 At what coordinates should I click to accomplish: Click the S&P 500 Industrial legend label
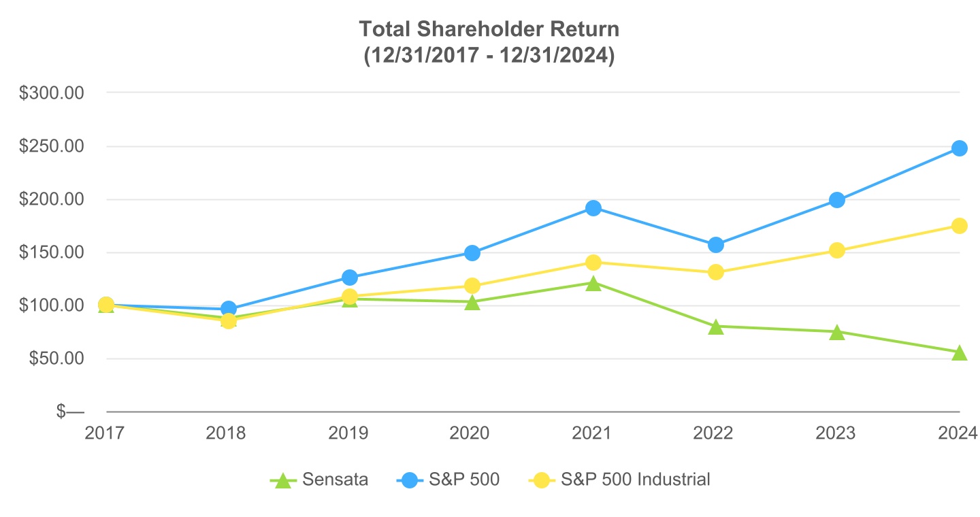click(635, 480)
